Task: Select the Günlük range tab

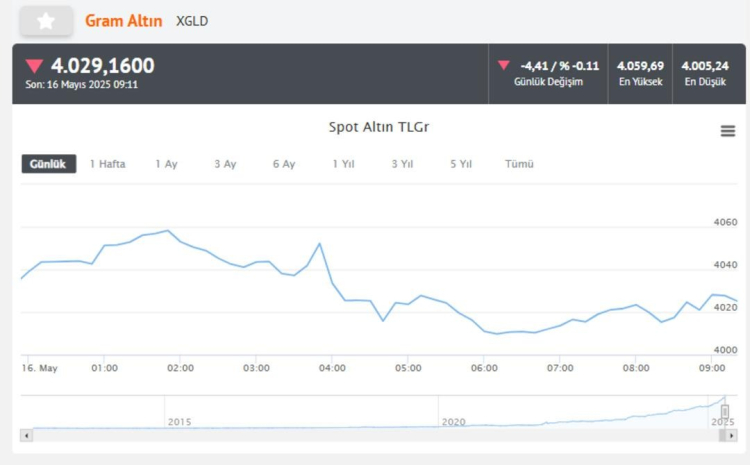Action: [48, 164]
